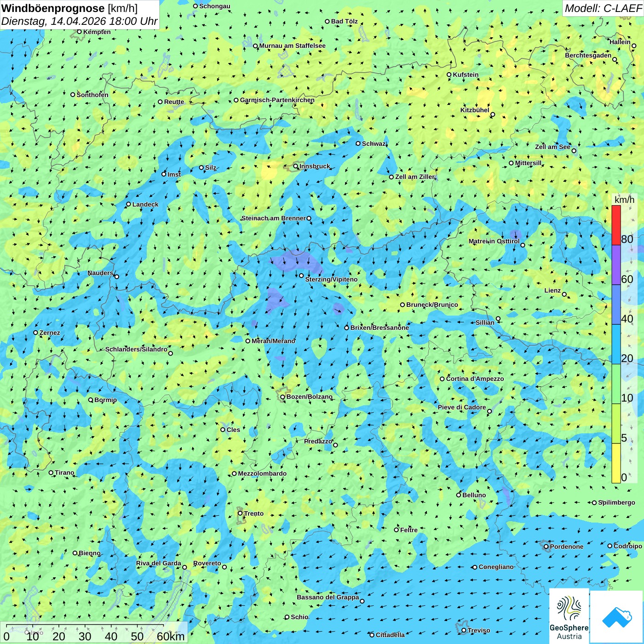Click the 'Zernez' label
This screenshot has height=644, width=644.
click(50, 333)
